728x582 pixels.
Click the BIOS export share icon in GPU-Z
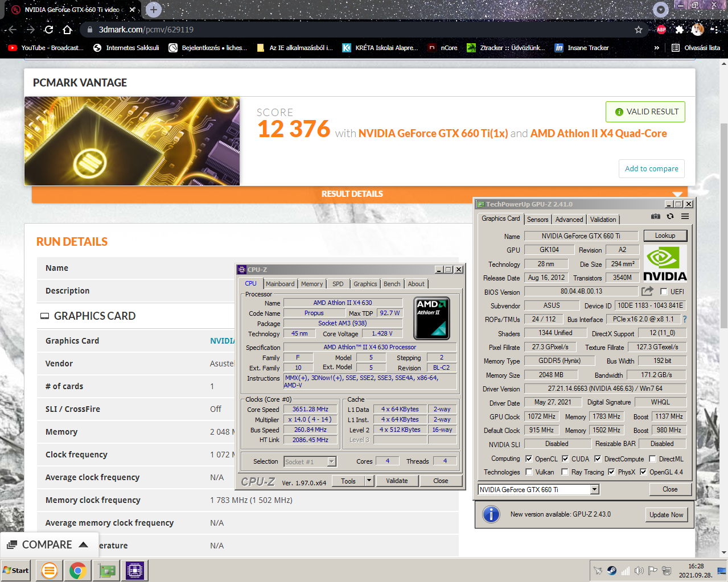647,291
